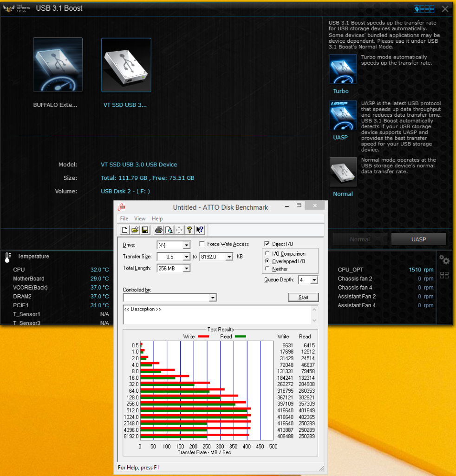Click the Description box scroll down arrow
The width and height of the screenshot is (456, 476).
[314, 321]
